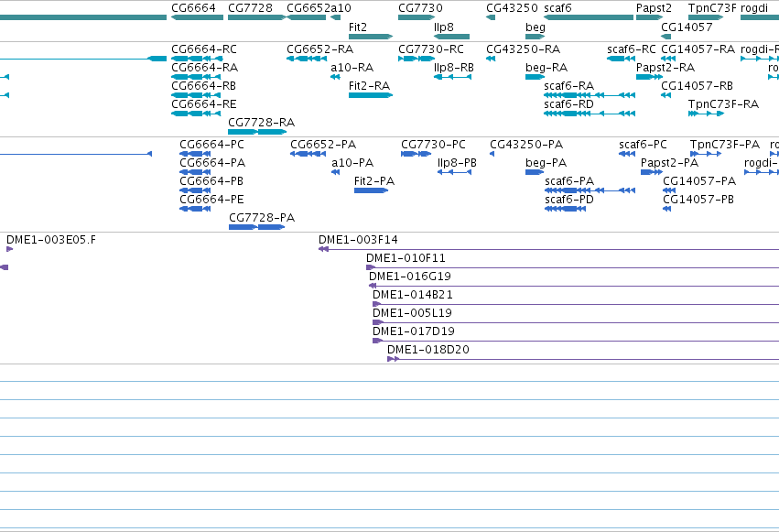
Task: Click the Papst2 gene label
Action: 654,8
